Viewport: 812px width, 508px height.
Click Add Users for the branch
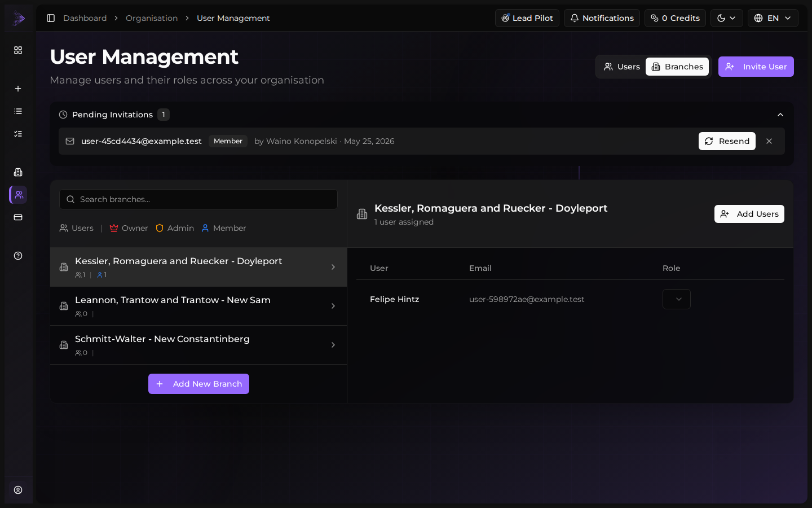point(749,214)
